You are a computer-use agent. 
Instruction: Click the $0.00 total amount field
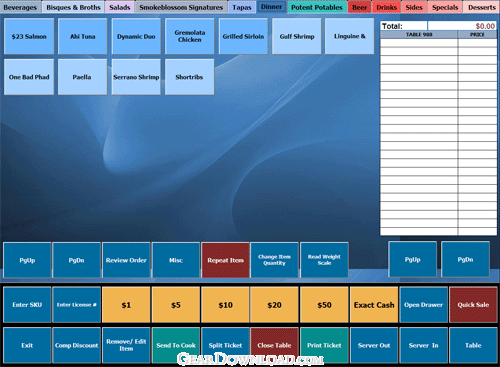pos(462,26)
